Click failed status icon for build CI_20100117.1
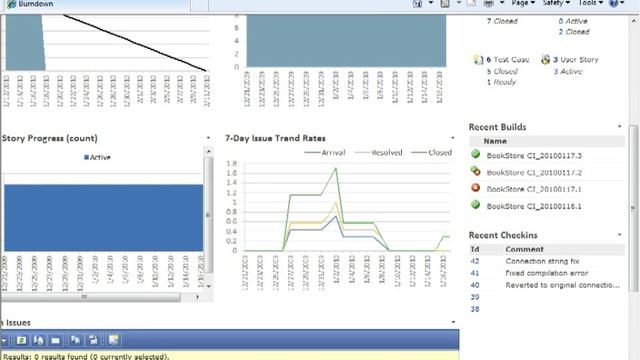Viewport: 640px width, 360px height. pos(476,188)
